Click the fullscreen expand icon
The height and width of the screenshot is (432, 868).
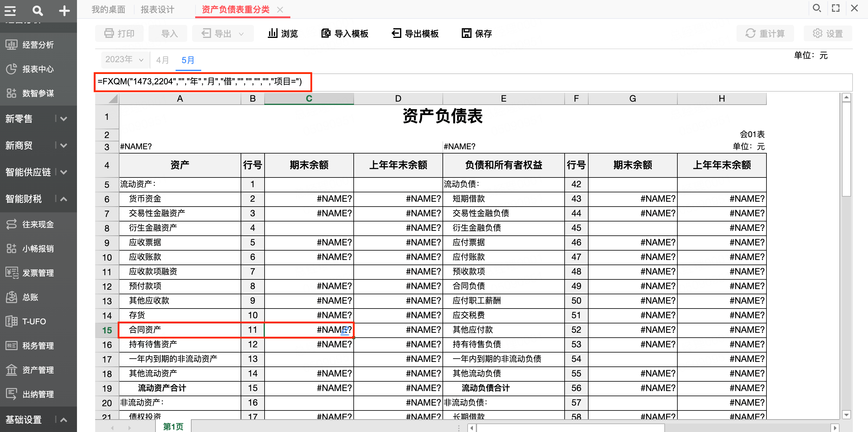click(836, 8)
